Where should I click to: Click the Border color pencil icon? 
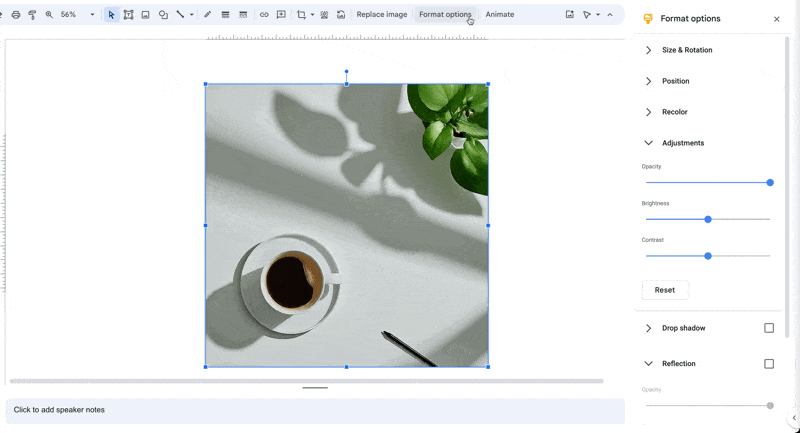(x=207, y=15)
